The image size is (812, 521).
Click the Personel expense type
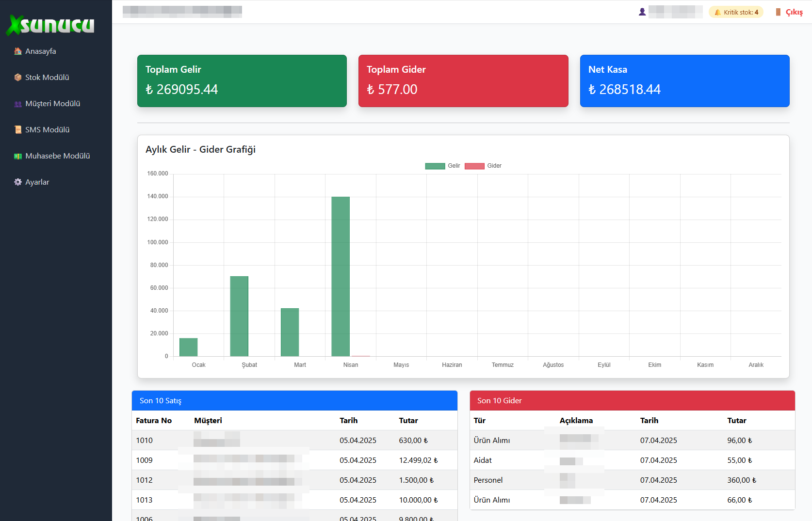[x=488, y=480]
